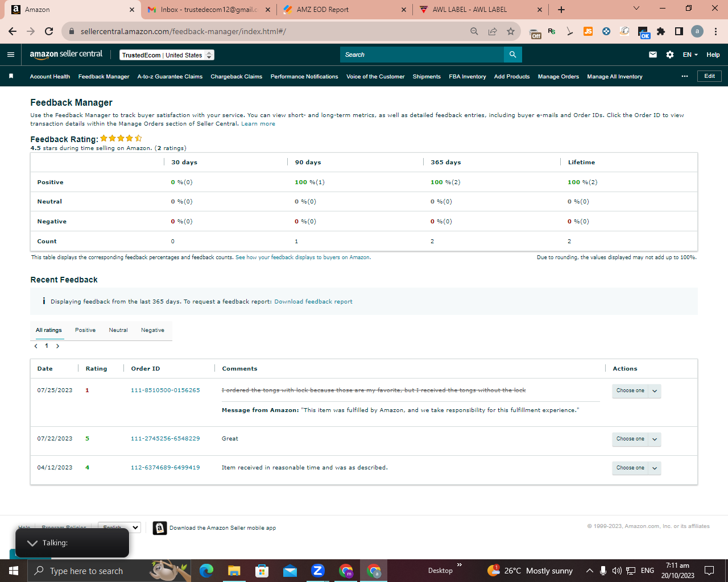The width and height of the screenshot is (728, 582).
Task: Click the Learn more link
Action: click(x=258, y=124)
